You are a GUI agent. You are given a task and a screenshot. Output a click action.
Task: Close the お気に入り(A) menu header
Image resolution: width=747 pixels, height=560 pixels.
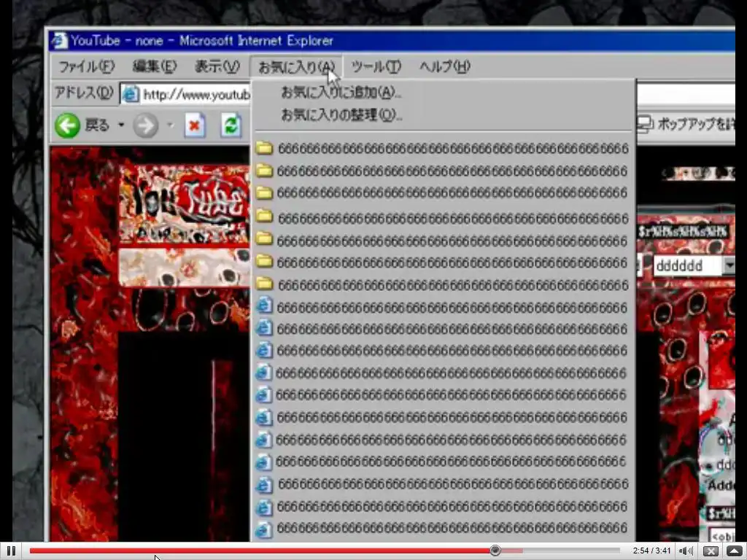(x=296, y=67)
